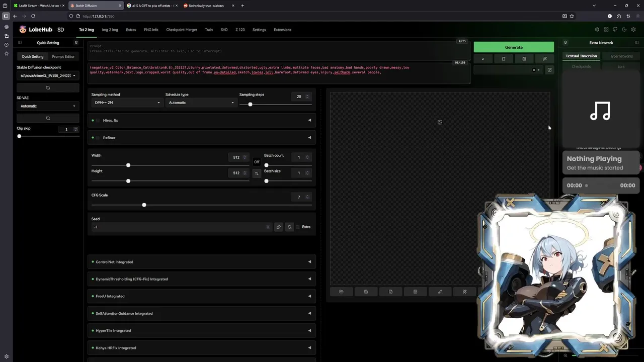Open the GitHub icon in header
This screenshot has height=362, width=644.
point(615,30)
